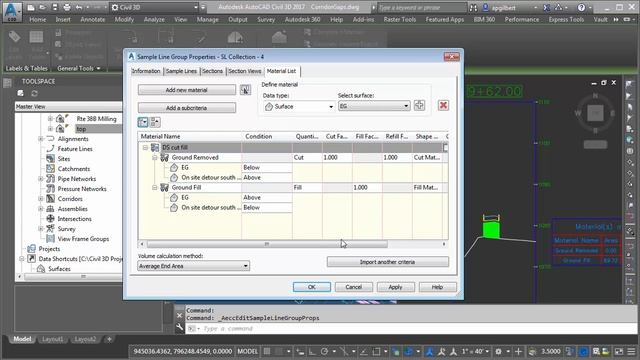Open the annotation scale 1"=40' dropdown
The width and height of the screenshot is (640, 360).
tap(475, 351)
